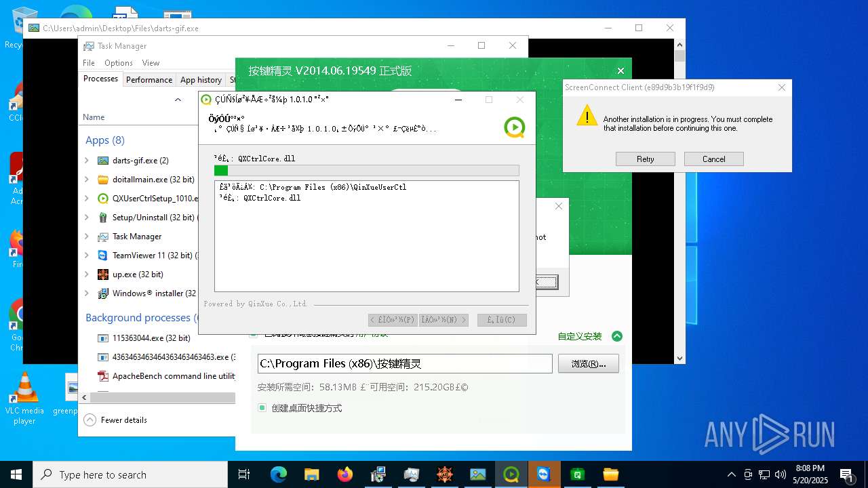Switch to the up.exe taskbar icon
Screen dimensions: 868x488
coord(445,474)
